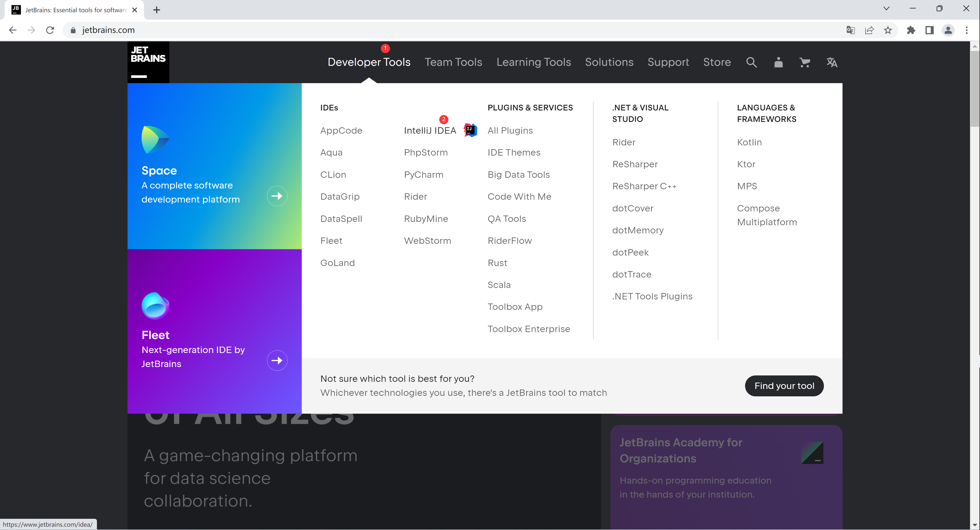This screenshot has width=980, height=530.
Task: Click the Find your tool button
Action: (784, 386)
